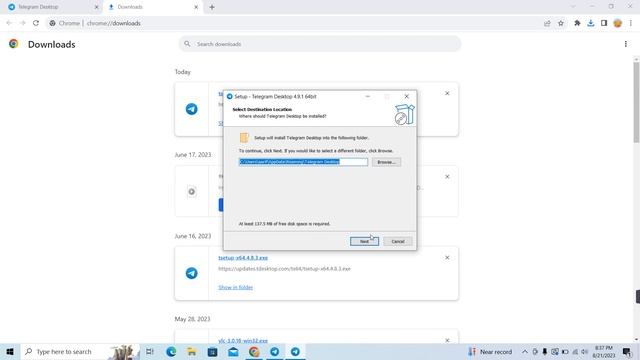Open the taskbar clock and calendar
This screenshot has height=360, width=640.
click(604, 351)
